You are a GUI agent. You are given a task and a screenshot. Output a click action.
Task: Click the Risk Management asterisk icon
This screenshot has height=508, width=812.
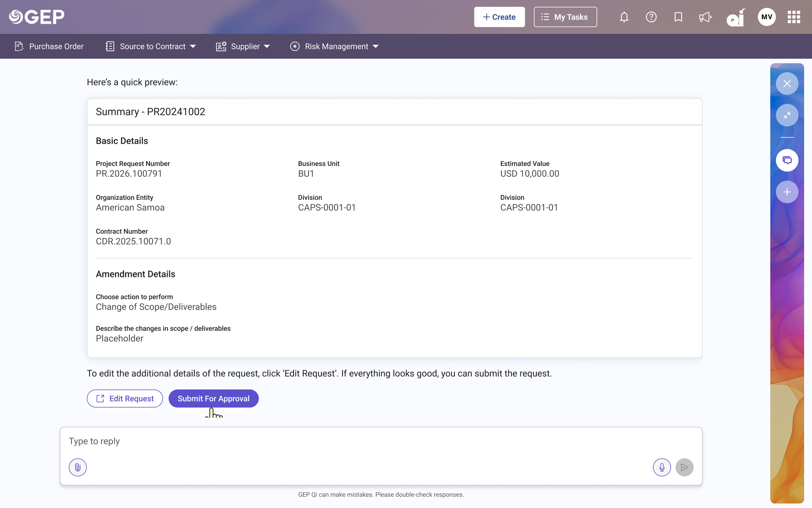click(x=295, y=46)
